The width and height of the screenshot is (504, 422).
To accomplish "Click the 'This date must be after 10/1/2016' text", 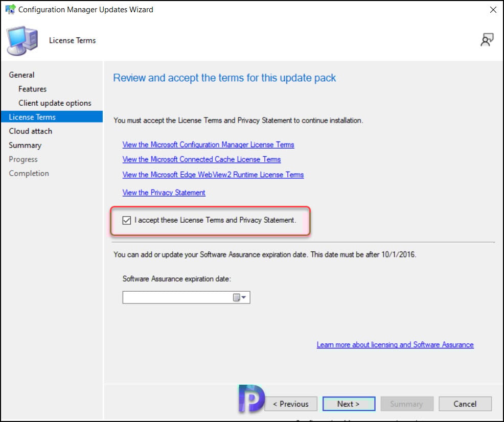I will tap(363, 254).
